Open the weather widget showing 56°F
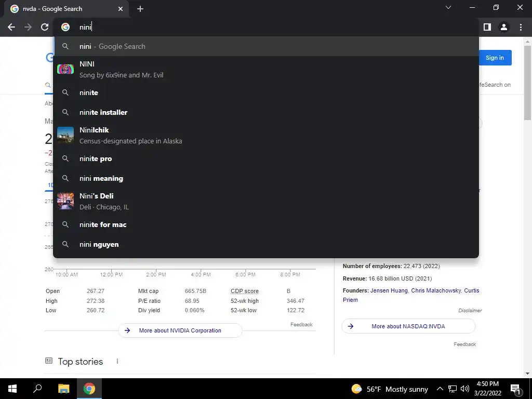532x399 pixels. point(390,389)
